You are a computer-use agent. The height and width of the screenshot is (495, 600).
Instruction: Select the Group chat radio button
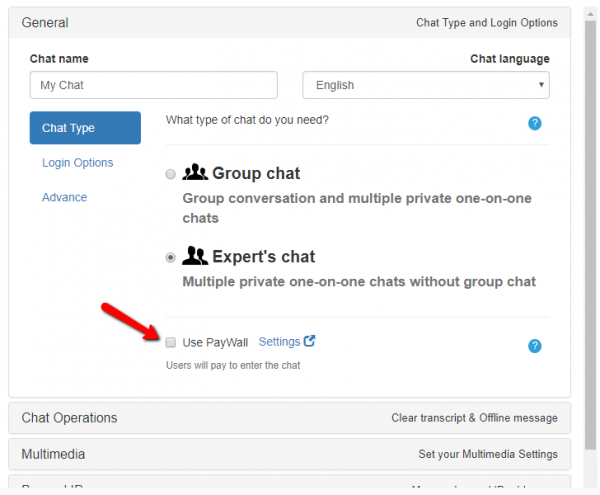171,174
